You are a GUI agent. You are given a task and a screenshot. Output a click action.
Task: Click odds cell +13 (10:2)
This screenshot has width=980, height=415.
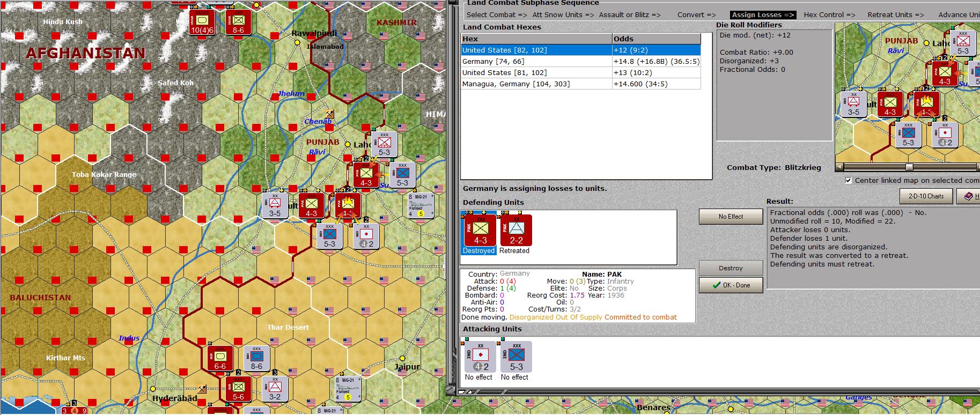click(x=657, y=72)
